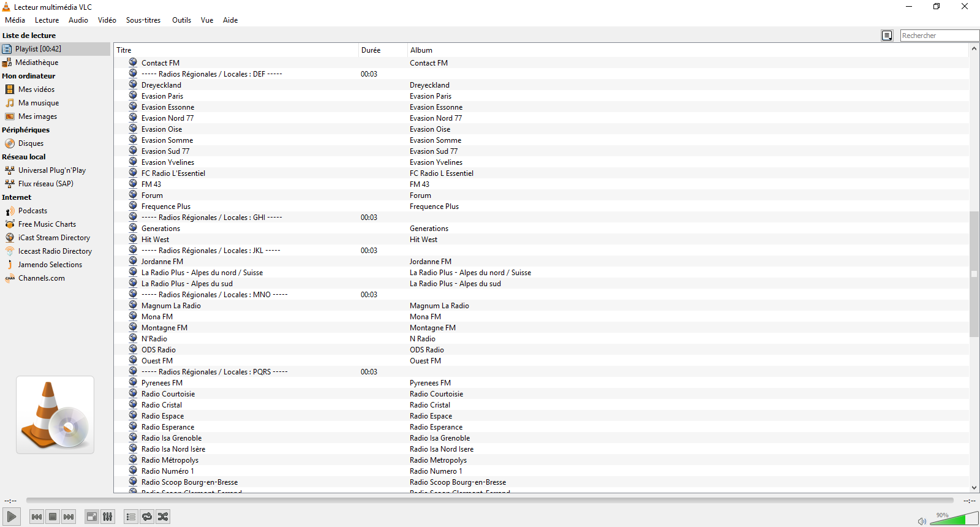Select the Evasion Essonne title
Screen dimensions: 980x527
coord(168,107)
